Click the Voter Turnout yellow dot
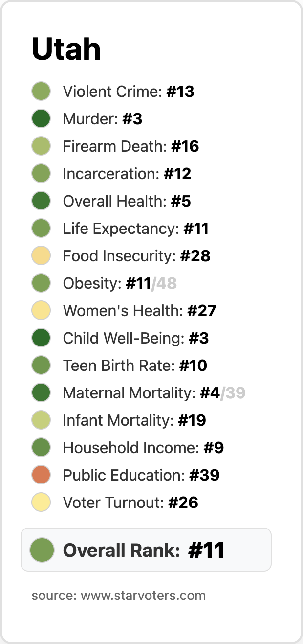Image resolution: width=303 pixels, height=644 pixels. pos(41,503)
